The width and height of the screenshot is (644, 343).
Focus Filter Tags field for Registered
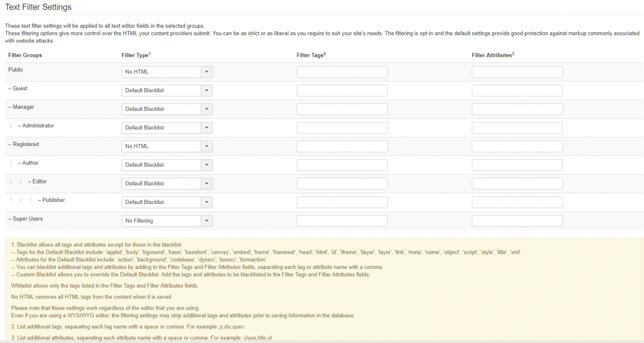(342, 147)
